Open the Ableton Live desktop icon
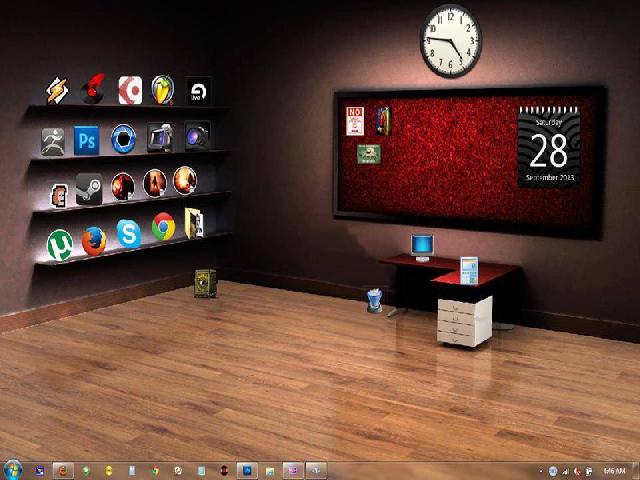Viewport: 640px width, 480px height. tap(198, 92)
